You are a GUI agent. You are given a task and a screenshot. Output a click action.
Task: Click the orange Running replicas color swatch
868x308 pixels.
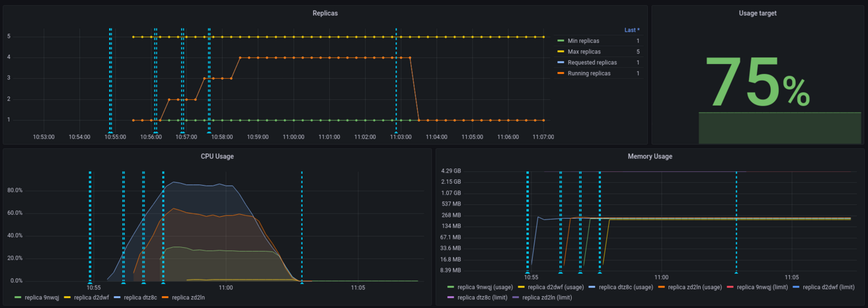[x=561, y=73]
